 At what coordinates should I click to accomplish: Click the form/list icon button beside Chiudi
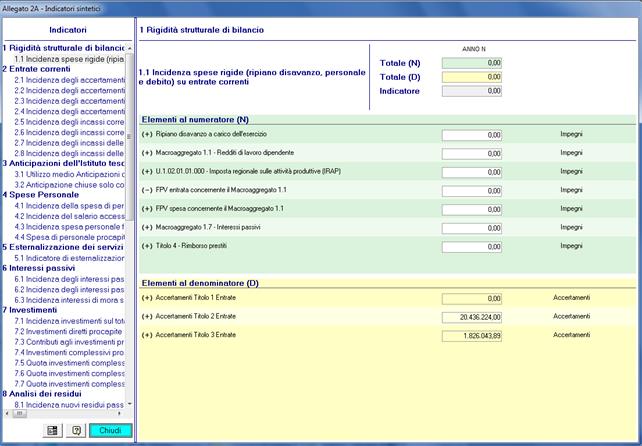52,430
